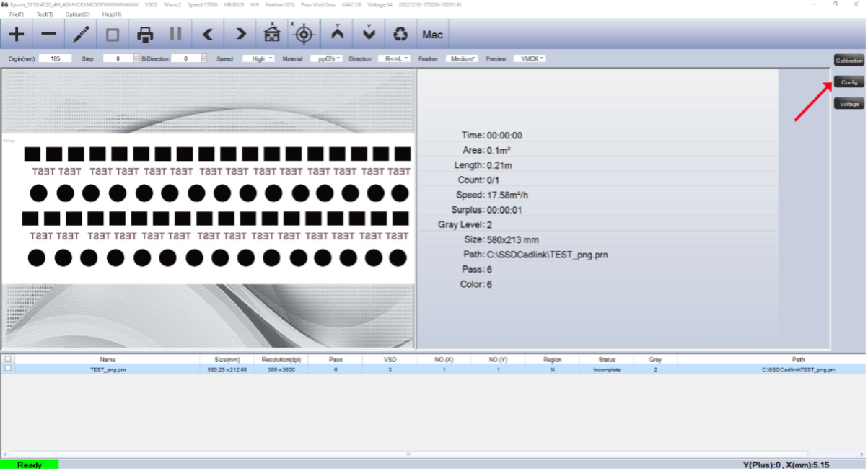Click the Config button
The height and width of the screenshot is (471, 868).
[849, 82]
